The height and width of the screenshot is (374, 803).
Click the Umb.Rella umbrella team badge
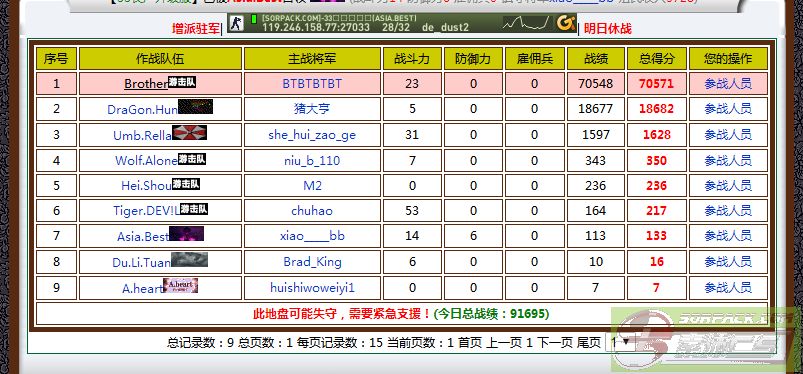[189, 133]
